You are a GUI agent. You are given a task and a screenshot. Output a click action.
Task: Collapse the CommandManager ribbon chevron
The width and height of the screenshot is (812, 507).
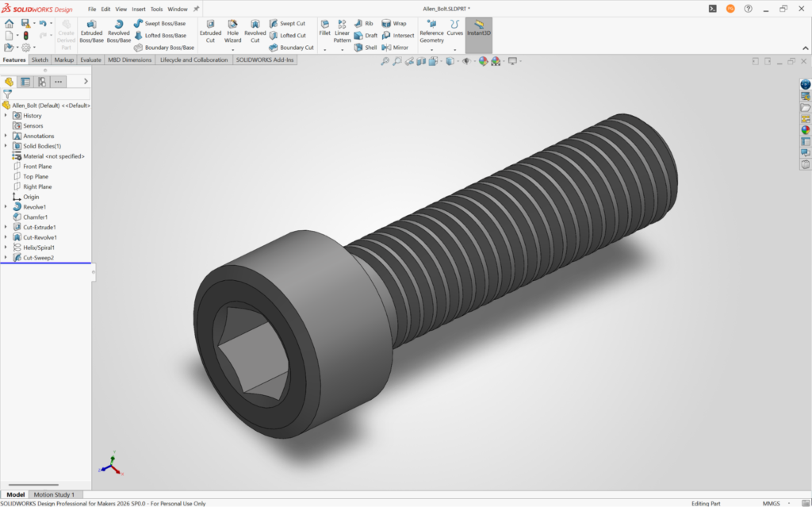(x=806, y=48)
